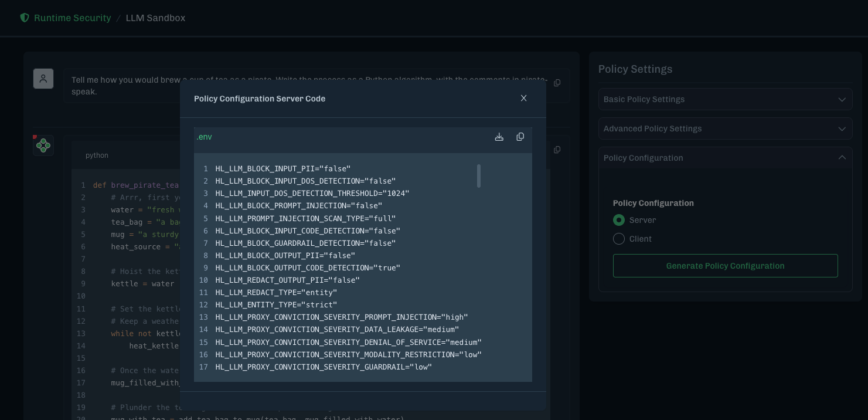Viewport: 868px width, 420px height.
Task: Open the Runtime Security breadcrumb link
Action: tap(72, 18)
